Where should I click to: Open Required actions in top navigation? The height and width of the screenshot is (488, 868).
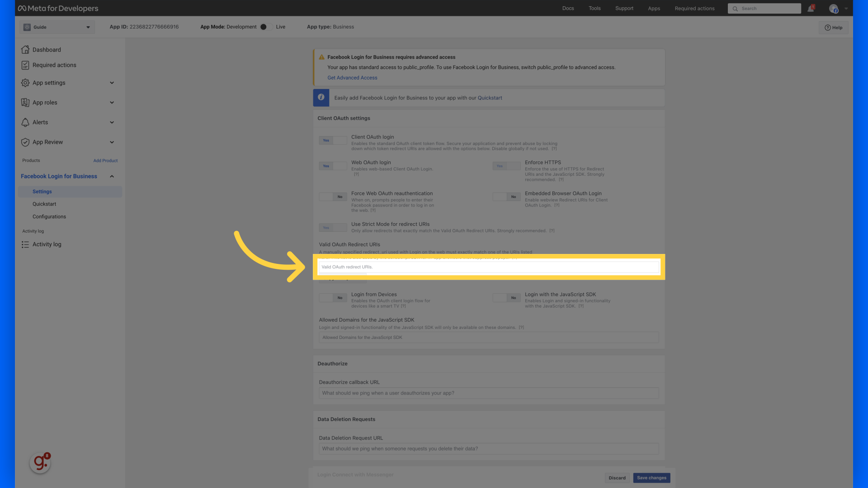coord(695,9)
